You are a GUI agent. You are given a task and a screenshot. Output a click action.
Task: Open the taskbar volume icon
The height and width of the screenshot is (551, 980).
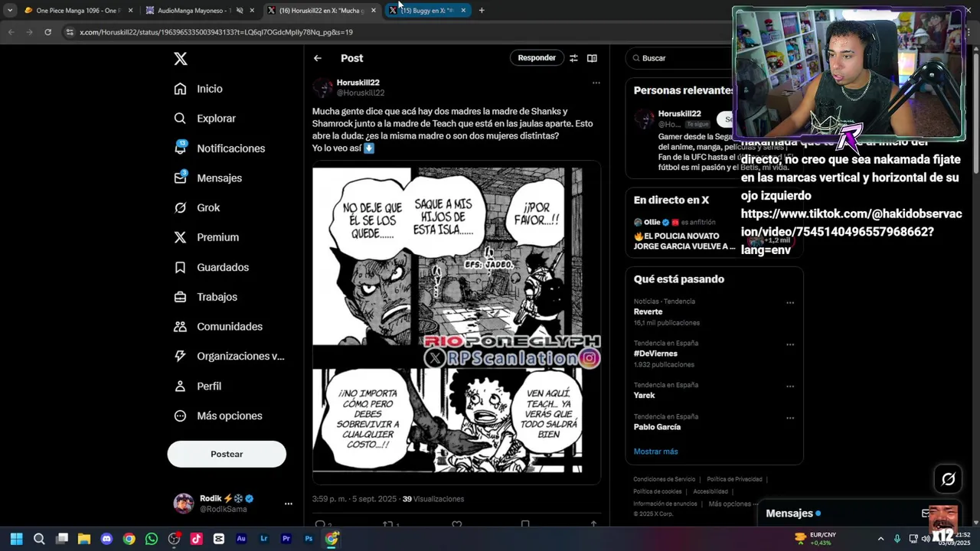[x=926, y=539]
